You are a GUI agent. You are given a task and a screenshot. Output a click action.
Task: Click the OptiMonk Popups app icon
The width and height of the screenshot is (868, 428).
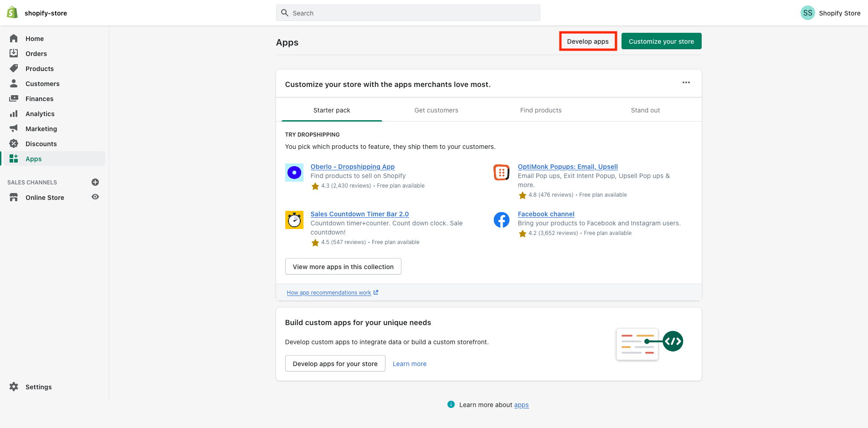tap(501, 173)
